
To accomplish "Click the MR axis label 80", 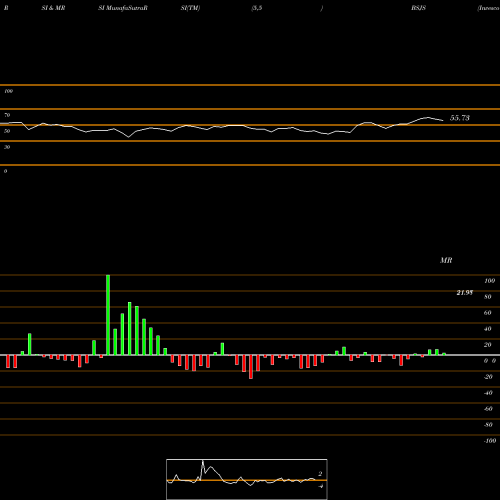I will click(488, 297).
